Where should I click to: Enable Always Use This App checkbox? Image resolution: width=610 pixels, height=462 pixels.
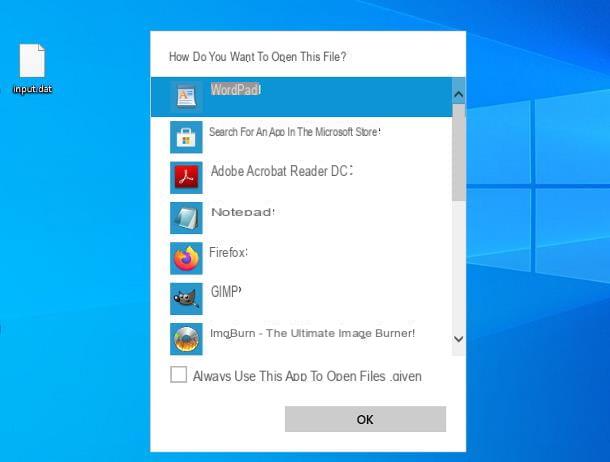point(179,374)
